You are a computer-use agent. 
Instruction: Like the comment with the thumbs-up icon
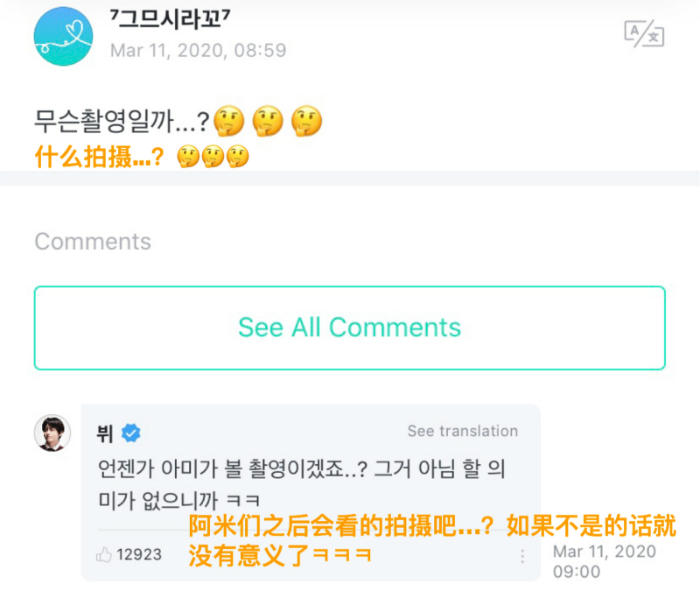105,554
